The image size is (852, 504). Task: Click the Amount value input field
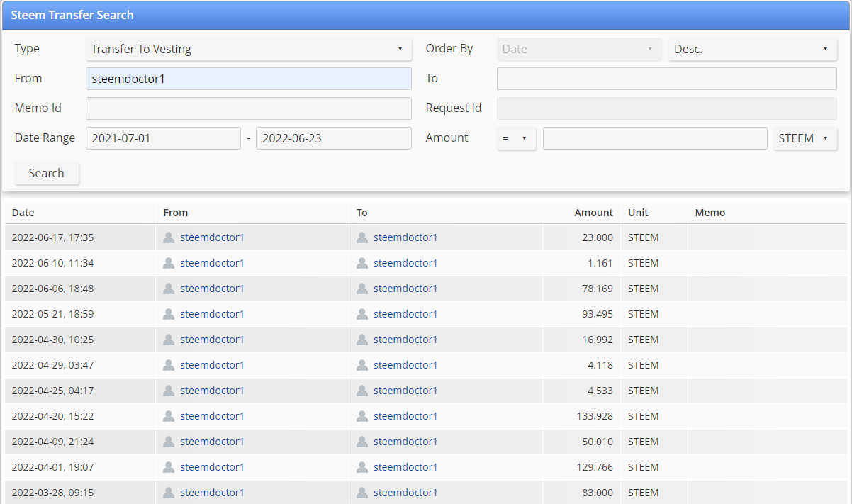click(655, 138)
